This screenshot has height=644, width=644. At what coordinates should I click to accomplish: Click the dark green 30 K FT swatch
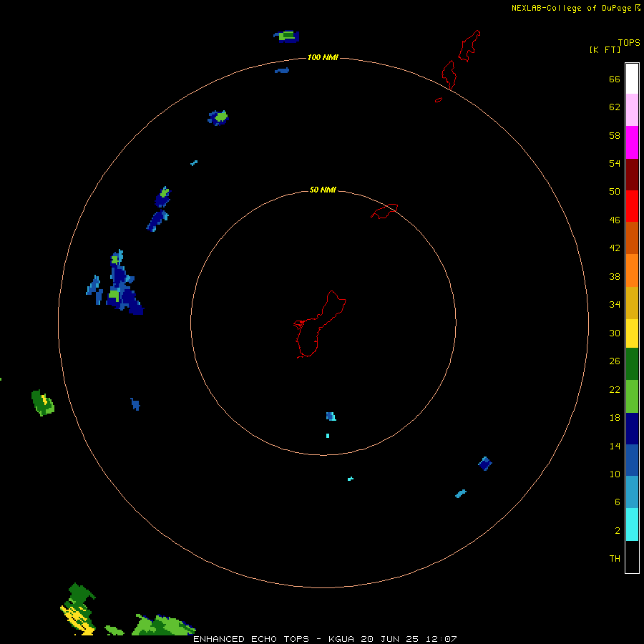[632, 364]
